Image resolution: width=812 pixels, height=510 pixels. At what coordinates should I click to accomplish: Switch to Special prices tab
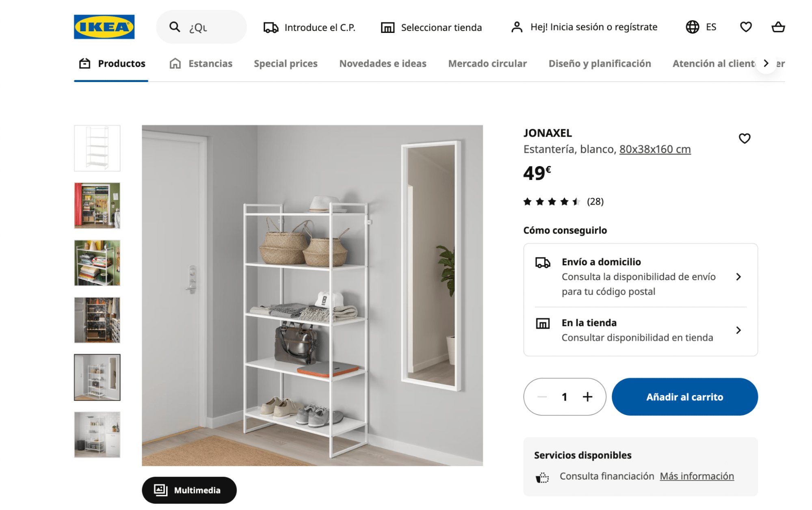click(x=286, y=64)
